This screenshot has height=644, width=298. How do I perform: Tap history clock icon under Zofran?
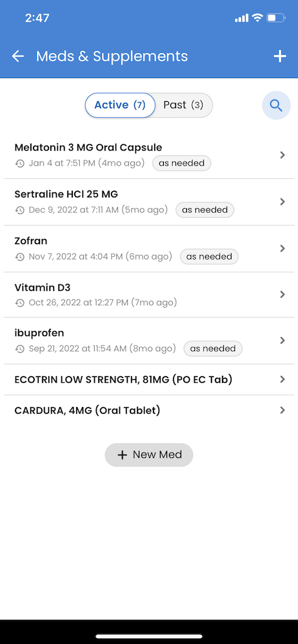tap(20, 257)
